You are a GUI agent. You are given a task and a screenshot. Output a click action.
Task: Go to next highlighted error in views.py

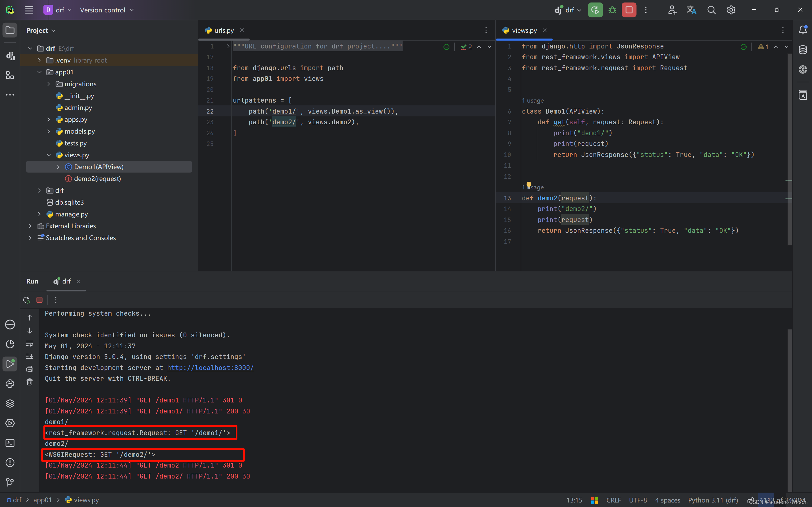click(787, 47)
